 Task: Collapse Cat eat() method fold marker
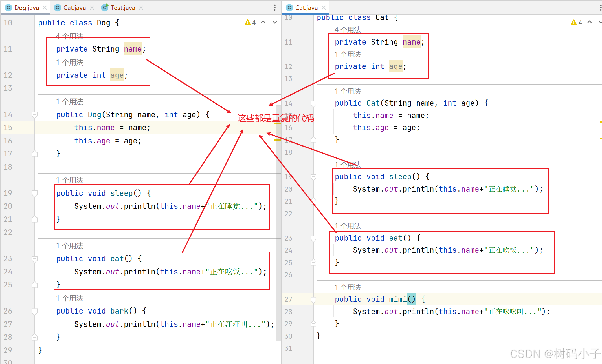pyautogui.click(x=313, y=238)
